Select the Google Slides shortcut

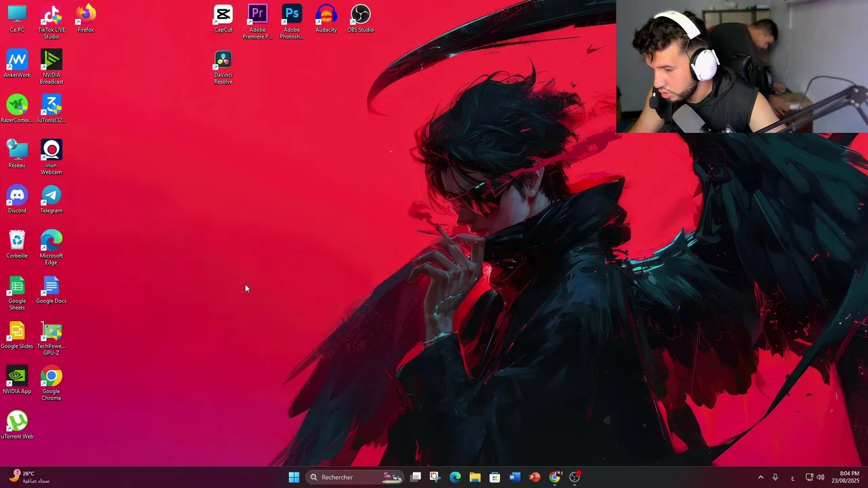[x=17, y=335]
